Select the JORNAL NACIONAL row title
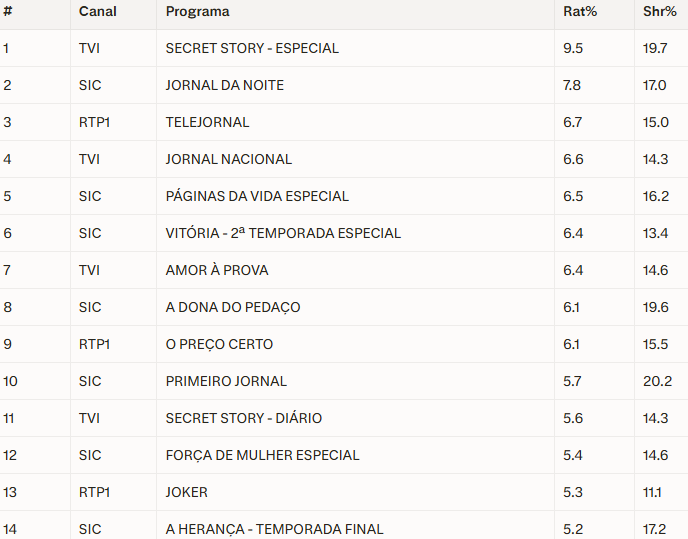 pos(228,159)
